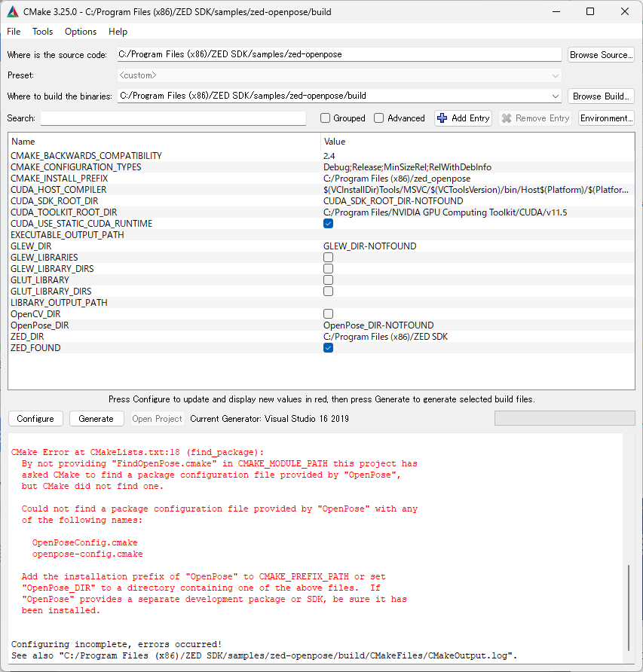Close the CMake window

click(625, 11)
